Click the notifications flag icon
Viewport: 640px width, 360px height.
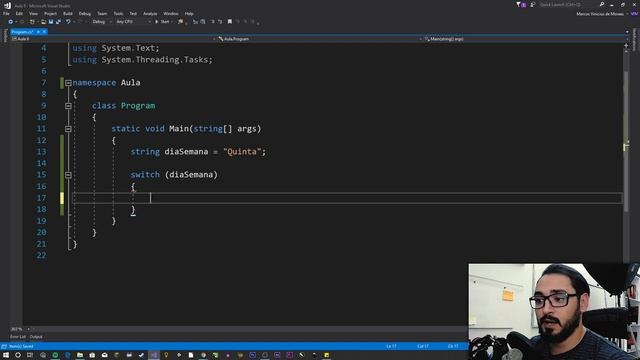click(521, 4)
